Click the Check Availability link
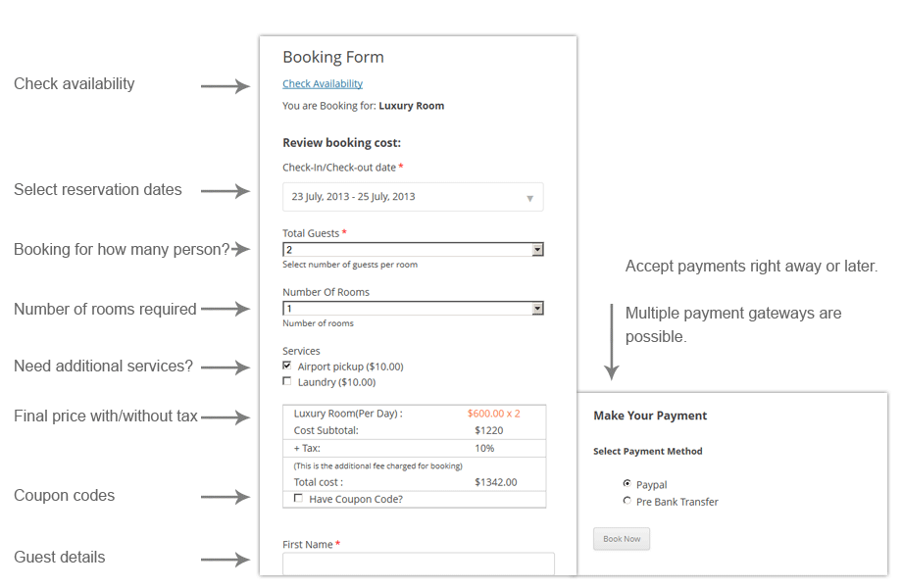This screenshot has width=902, height=588. 323,84
